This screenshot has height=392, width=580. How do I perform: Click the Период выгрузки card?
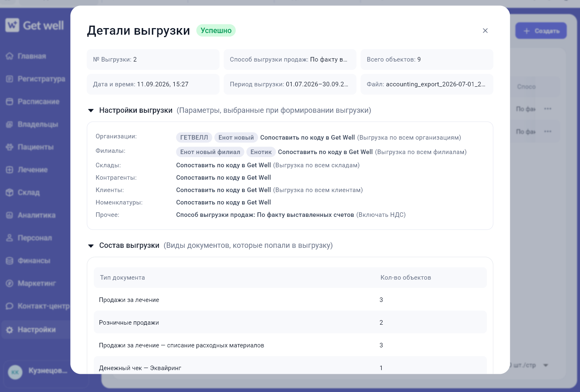(290, 84)
